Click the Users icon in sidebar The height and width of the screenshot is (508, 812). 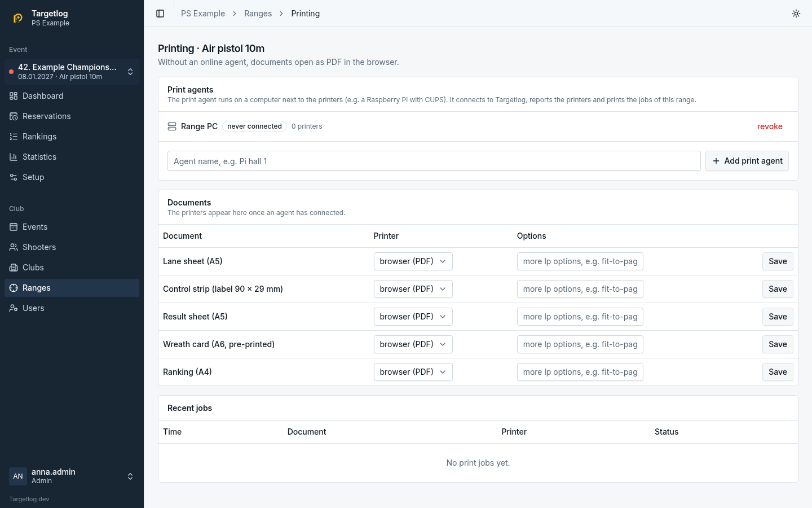14,308
